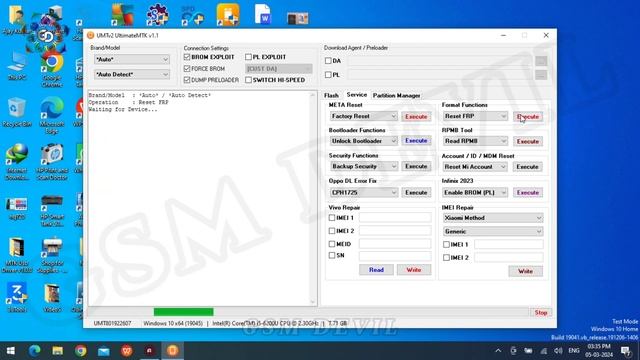Open HP Print and Scan Doctor shortcut

[x=52, y=162]
